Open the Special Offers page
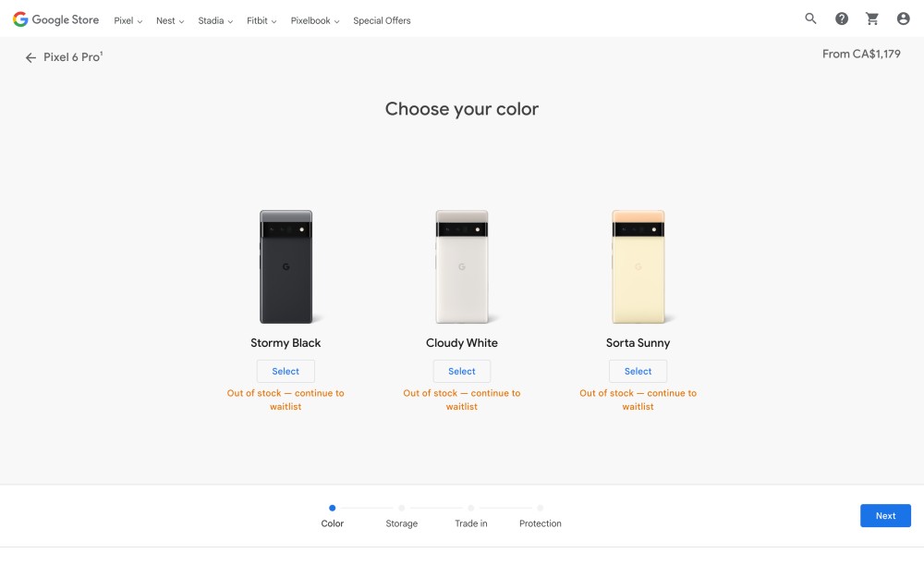 coord(382,20)
